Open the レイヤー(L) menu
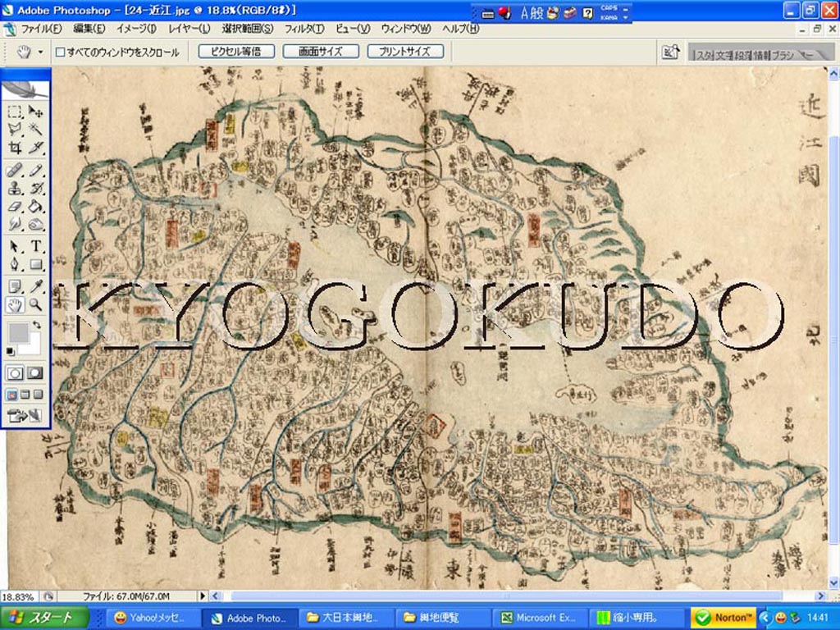Viewport: 840px width, 630px height. [x=189, y=29]
